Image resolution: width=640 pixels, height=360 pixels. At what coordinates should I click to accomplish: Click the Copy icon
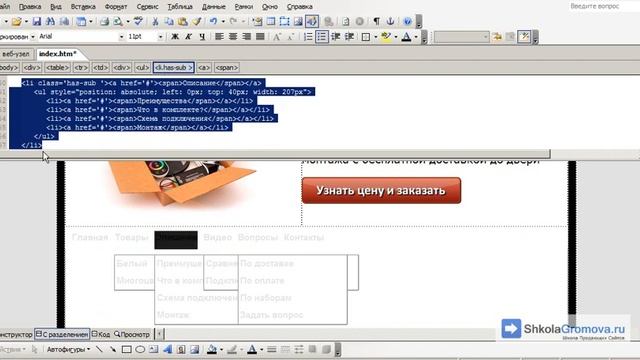coord(169,22)
